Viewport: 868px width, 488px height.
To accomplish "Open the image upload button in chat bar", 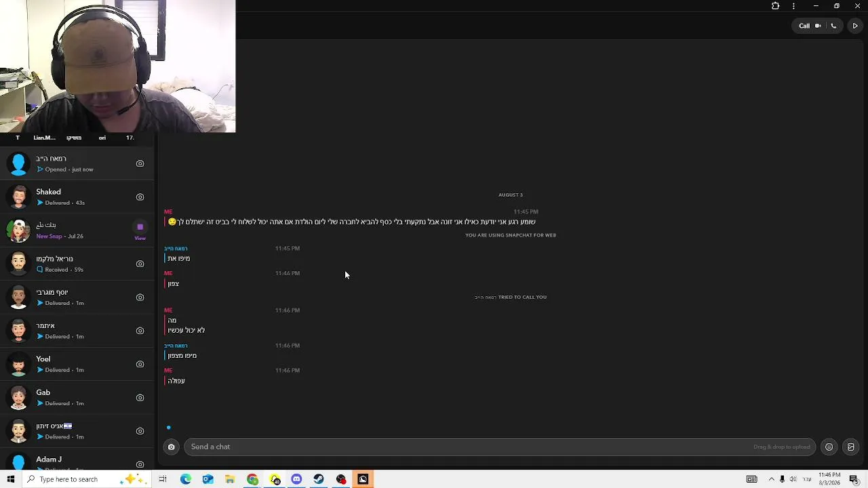I will tap(851, 447).
